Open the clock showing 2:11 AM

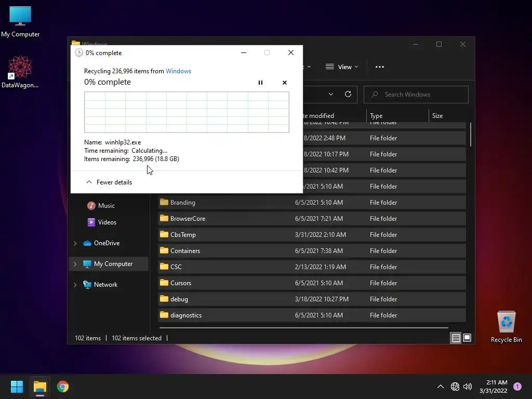494,387
